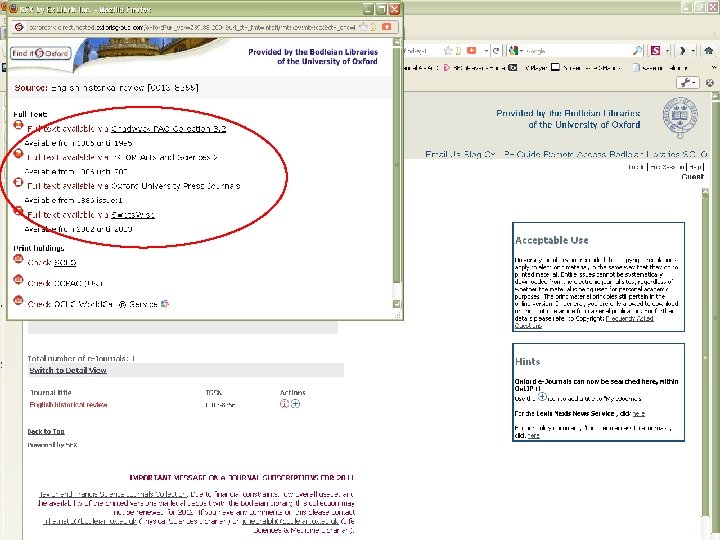The image size is (720, 540).
Task: Click the popup window URL address field
Action: [192, 27]
